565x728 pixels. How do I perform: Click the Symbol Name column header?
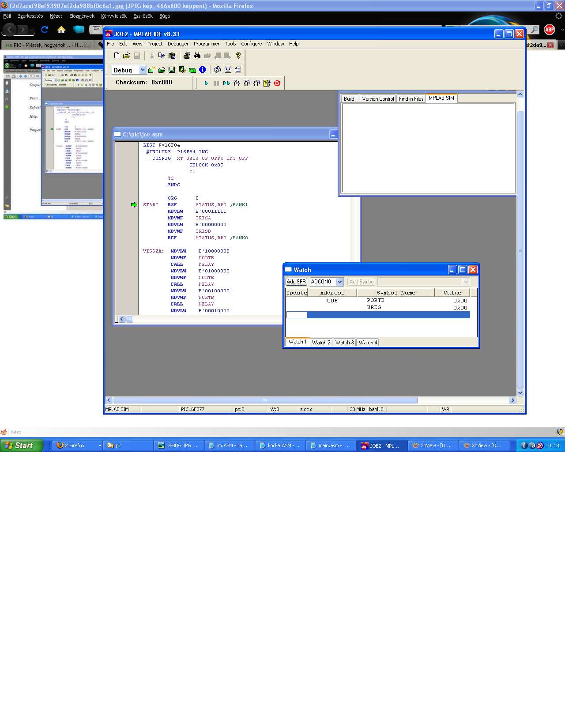395,293
